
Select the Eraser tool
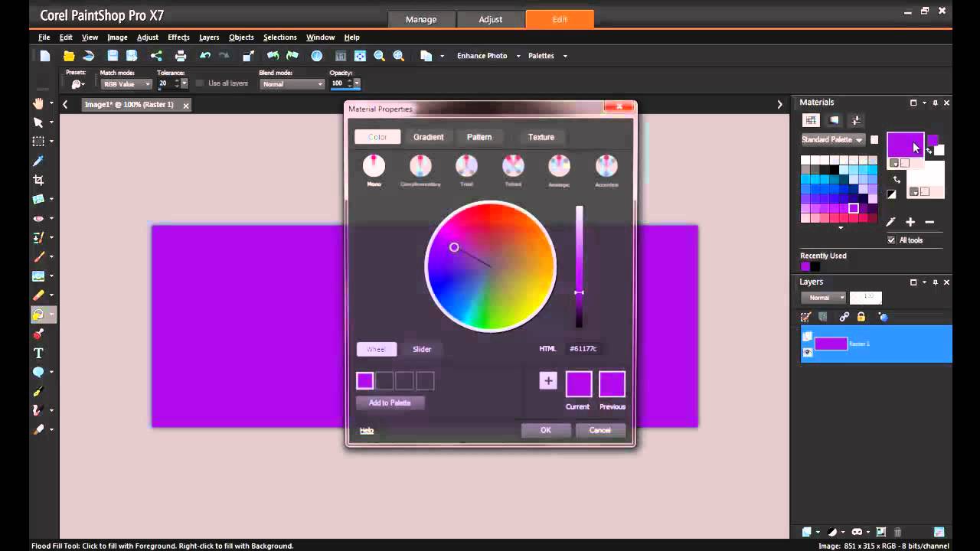(38, 295)
